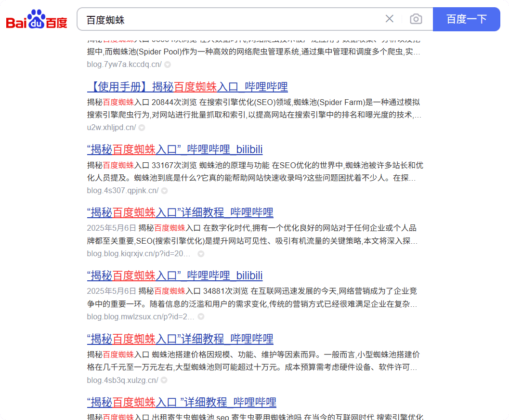Open result 【使用手册】揭秘百度蜘蛛入口_哔哩哔哩
Screen dimensions: 509x420
(x=187, y=87)
